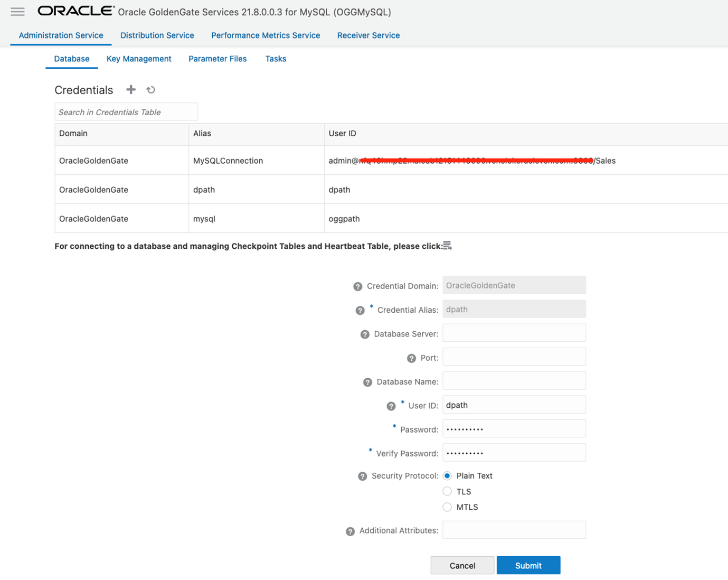Click the Connect to database icon for Checkpoint Tables

click(447, 246)
